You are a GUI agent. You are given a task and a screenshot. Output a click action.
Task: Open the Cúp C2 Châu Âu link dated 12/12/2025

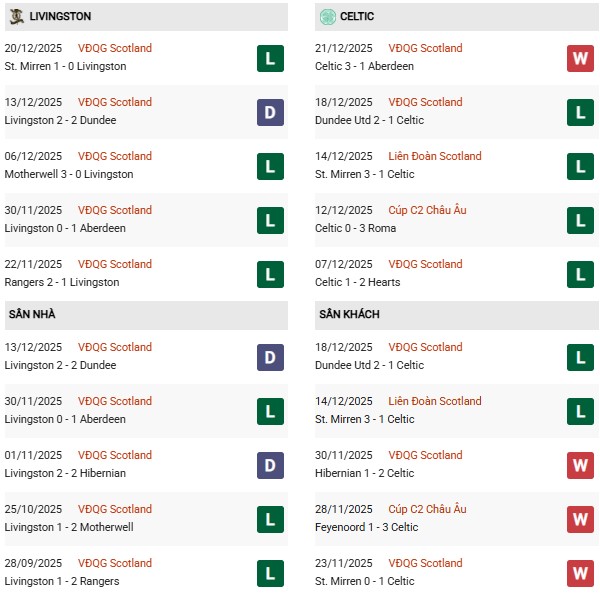427,210
